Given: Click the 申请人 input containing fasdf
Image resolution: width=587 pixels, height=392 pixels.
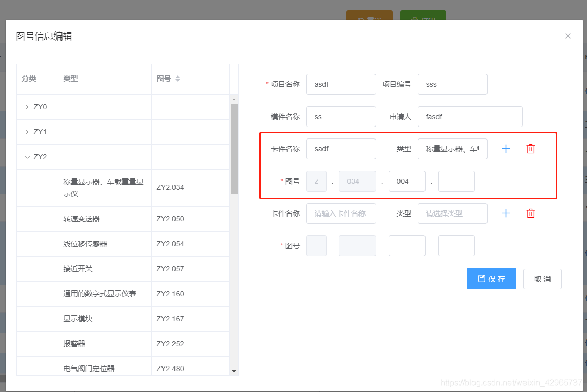Looking at the screenshot, I should point(469,116).
